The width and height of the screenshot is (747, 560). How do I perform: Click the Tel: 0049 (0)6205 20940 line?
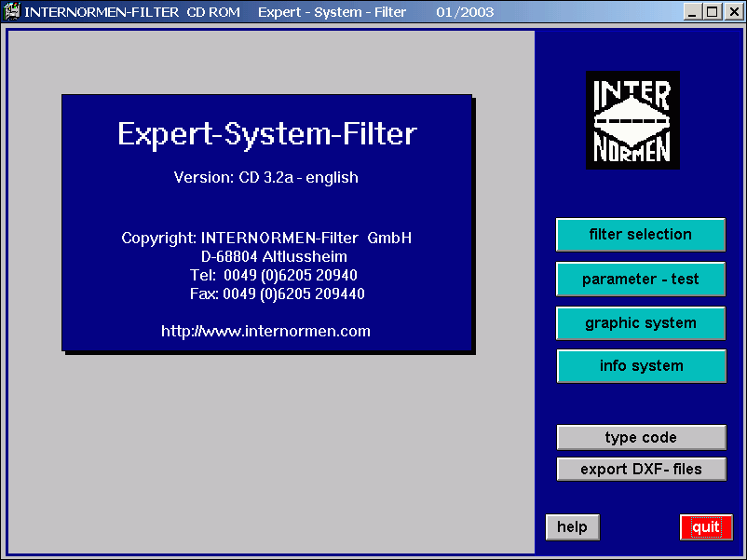(x=274, y=275)
